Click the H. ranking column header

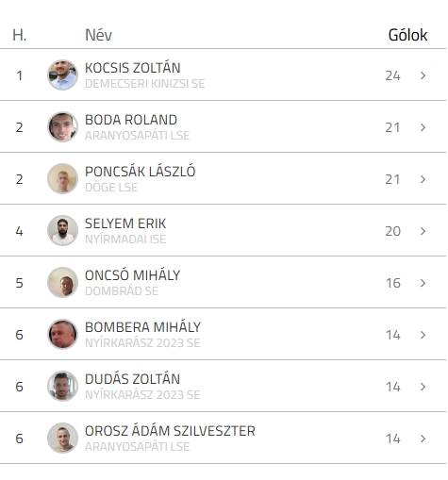(20, 35)
